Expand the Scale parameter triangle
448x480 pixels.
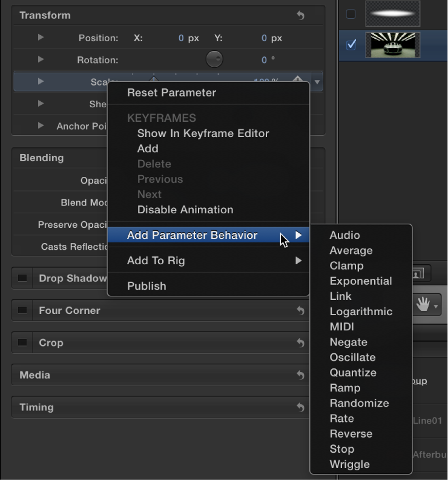point(41,81)
